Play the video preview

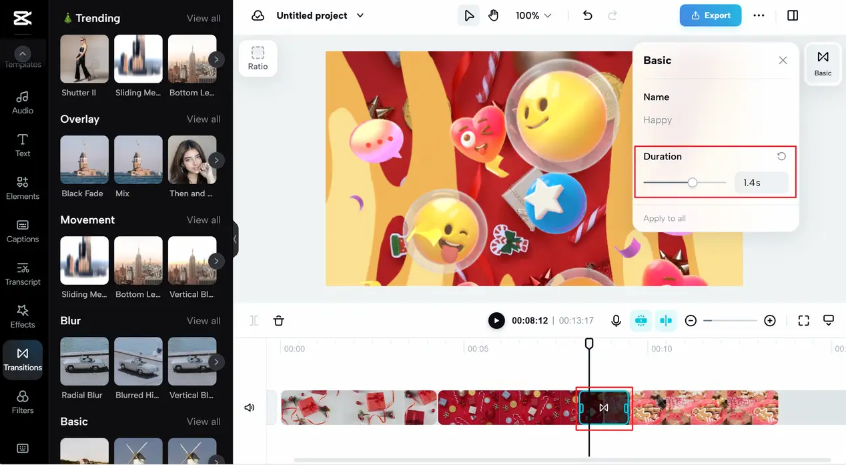click(496, 320)
